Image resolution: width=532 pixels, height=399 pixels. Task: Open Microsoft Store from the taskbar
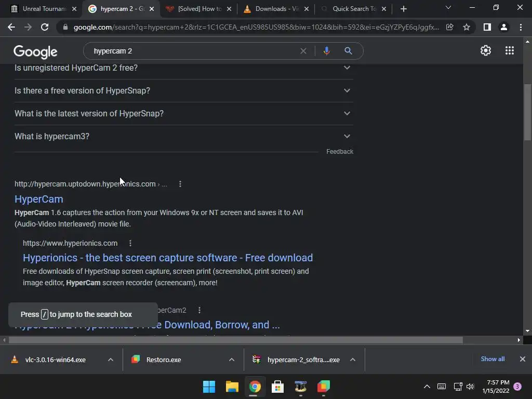coord(277,387)
